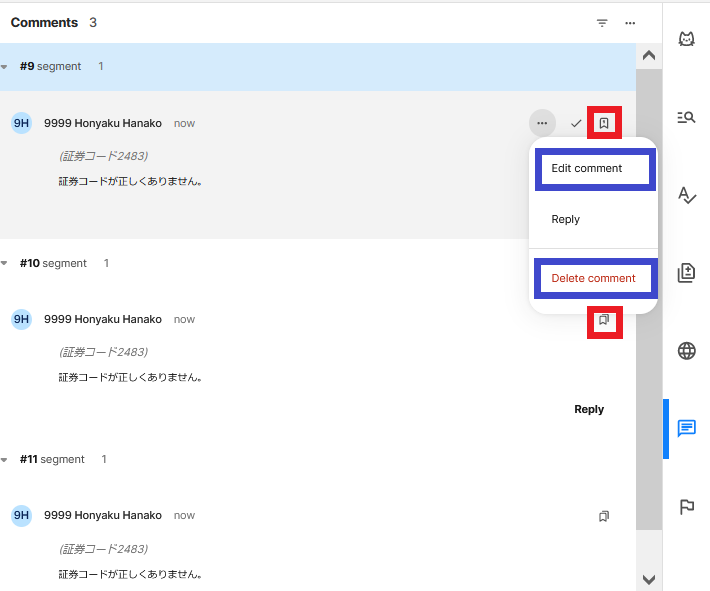Collapse the #11 segment group
710x591 pixels.
5,460
